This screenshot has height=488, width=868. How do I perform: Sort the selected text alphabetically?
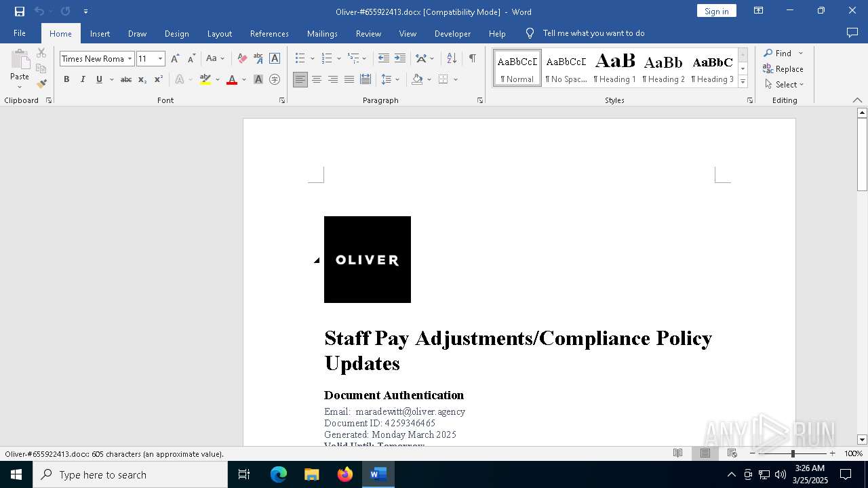point(452,59)
